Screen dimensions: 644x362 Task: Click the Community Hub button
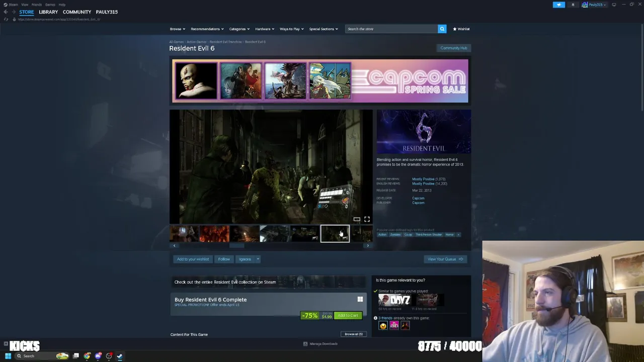pos(454,48)
